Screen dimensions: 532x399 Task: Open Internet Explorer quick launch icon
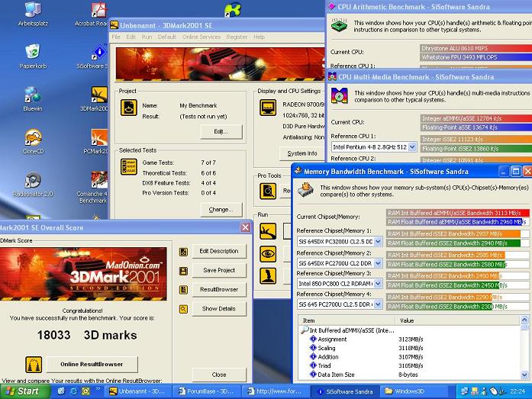tap(73, 391)
